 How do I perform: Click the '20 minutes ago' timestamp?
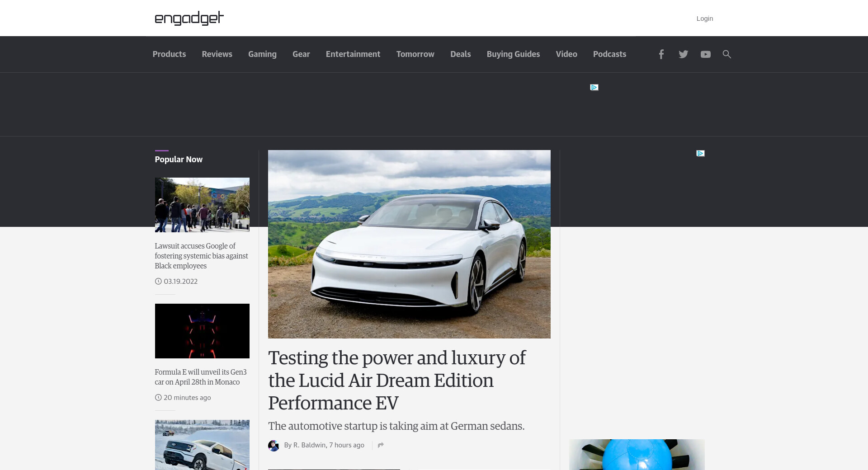tap(187, 398)
